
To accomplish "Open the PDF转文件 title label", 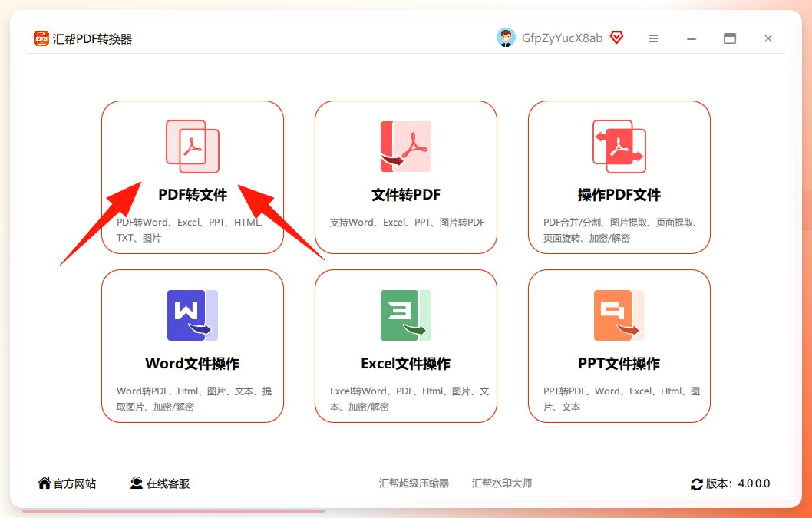I will [193, 195].
